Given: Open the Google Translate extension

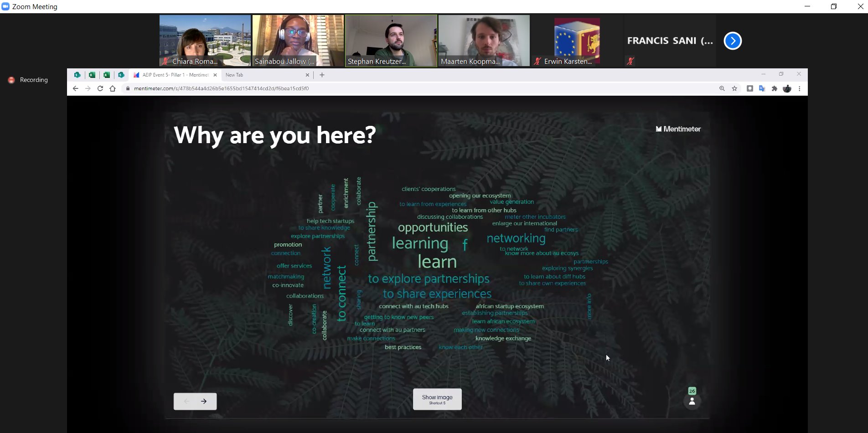Looking at the screenshot, I should [762, 88].
